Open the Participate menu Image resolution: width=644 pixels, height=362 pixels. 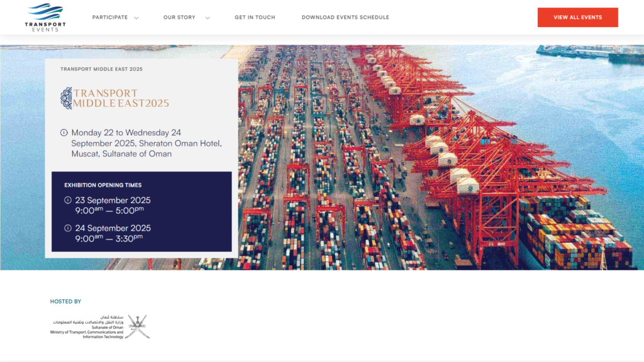[x=110, y=17]
